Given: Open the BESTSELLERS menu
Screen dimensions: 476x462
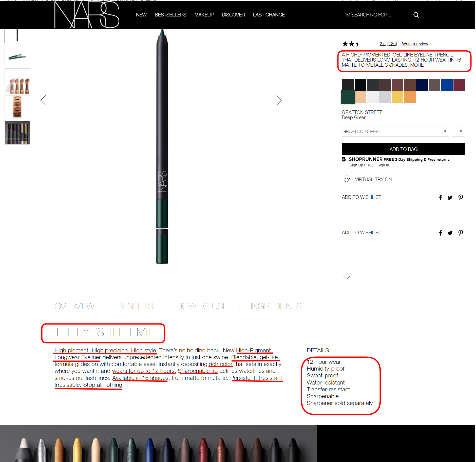Looking at the screenshot, I should (x=170, y=15).
